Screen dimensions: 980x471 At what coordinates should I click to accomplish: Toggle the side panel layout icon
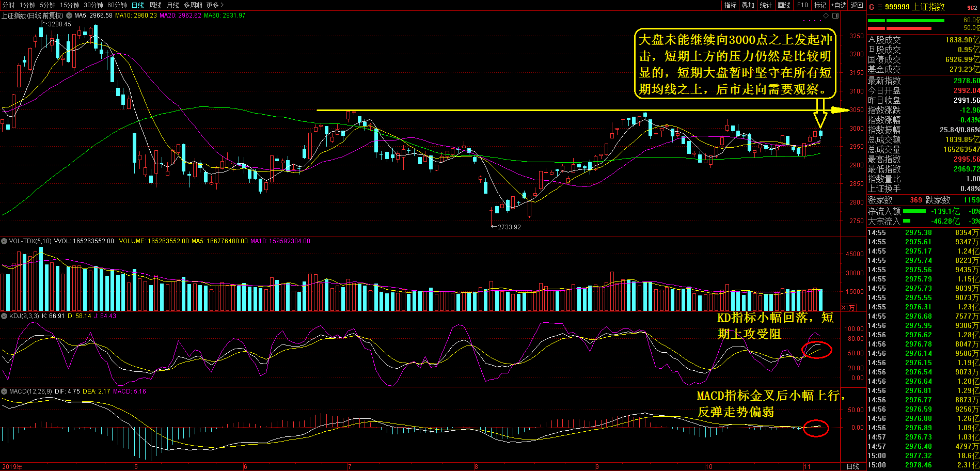(835, 15)
